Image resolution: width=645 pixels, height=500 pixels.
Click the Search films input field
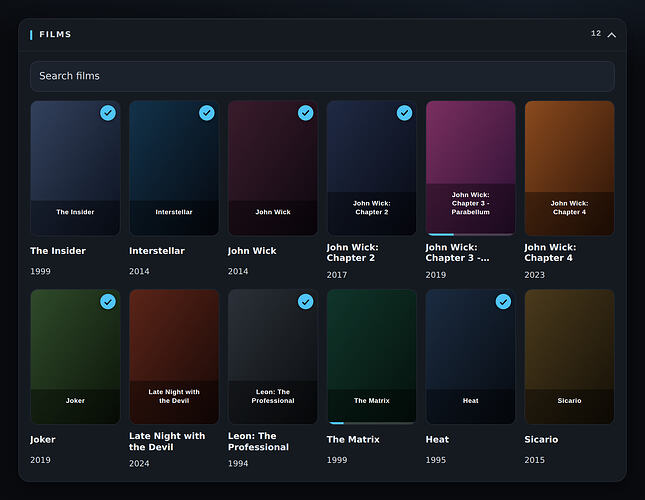322,76
